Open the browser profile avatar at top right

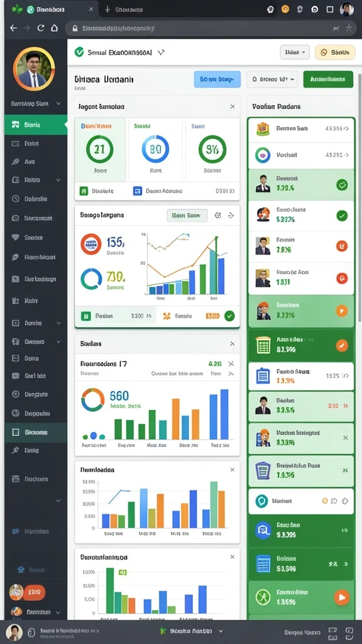[x=347, y=9]
